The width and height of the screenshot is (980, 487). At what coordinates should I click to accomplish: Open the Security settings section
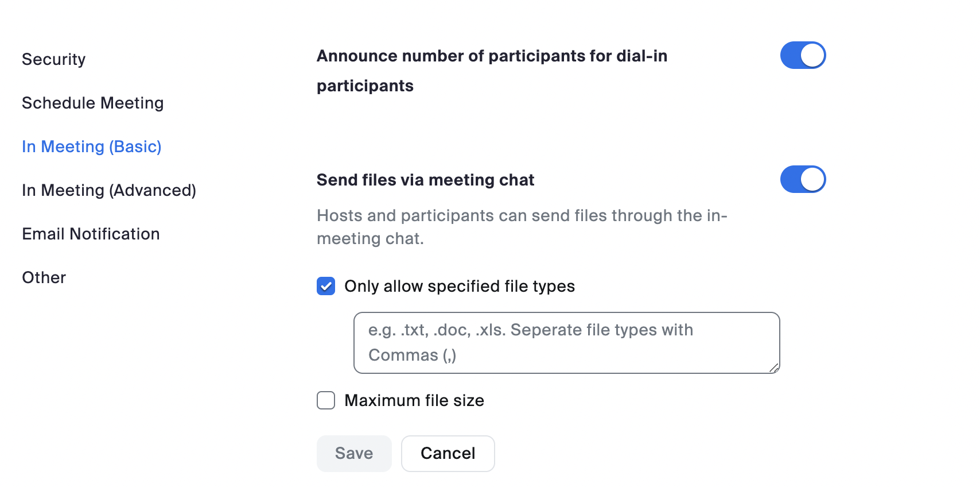(x=54, y=59)
